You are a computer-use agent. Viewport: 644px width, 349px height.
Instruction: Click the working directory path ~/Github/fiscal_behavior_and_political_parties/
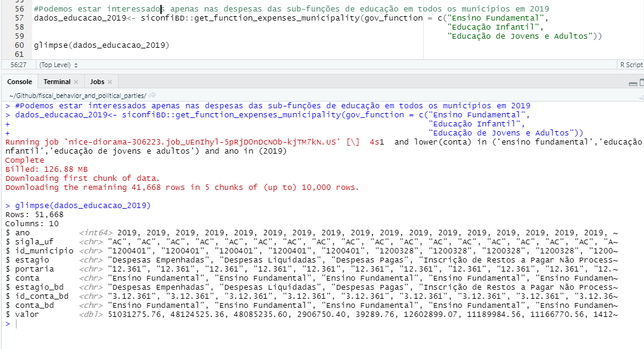pyautogui.click(x=77, y=96)
